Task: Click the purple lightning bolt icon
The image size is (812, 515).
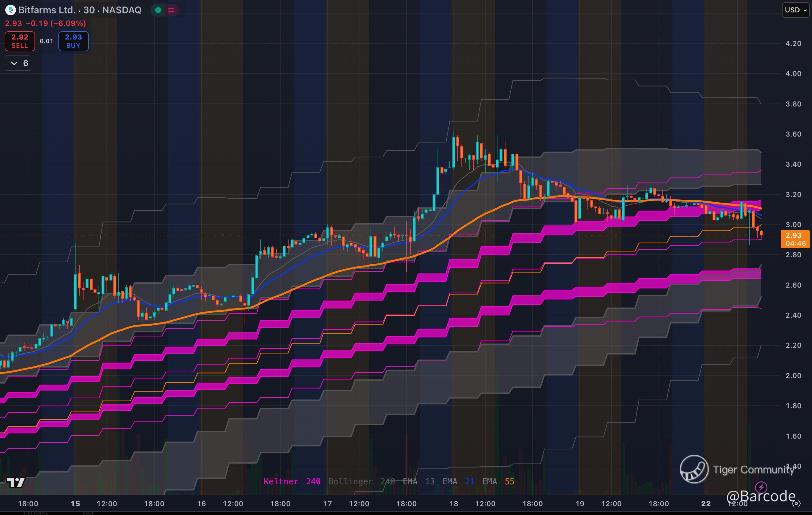Action: point(761,487)
